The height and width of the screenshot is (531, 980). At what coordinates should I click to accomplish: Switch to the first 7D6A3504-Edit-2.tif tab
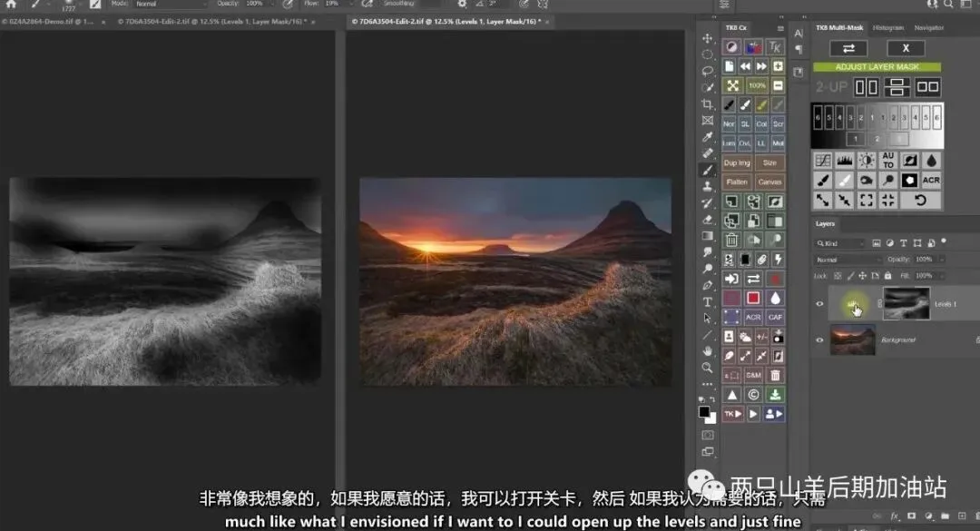pos(212,21)
